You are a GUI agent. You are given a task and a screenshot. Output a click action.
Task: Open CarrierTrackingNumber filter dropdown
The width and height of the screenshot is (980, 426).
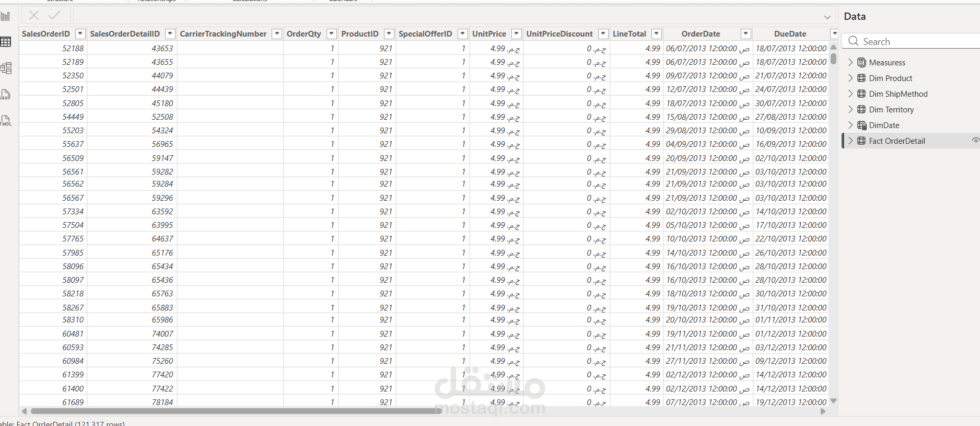277,34
